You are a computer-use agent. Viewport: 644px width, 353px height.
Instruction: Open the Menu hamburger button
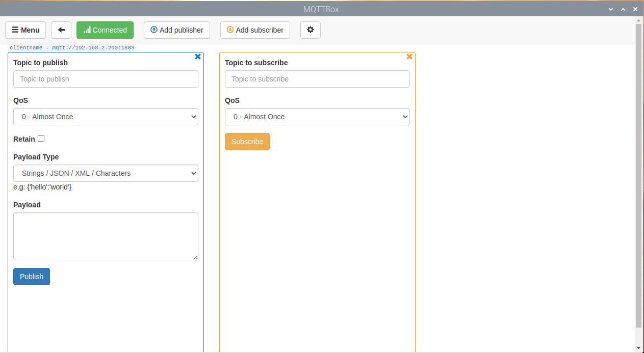tap(25, 30)
